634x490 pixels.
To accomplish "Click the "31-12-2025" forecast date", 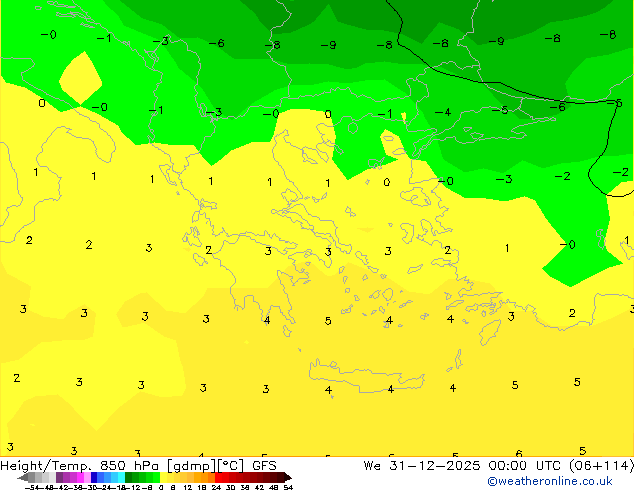I will pyautogui.click(x=435, y=466).
